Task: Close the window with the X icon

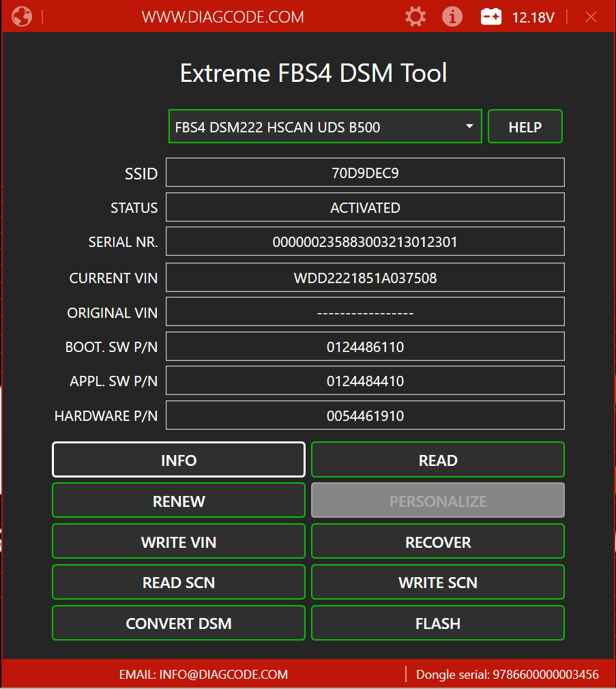Action: (591, 17)
